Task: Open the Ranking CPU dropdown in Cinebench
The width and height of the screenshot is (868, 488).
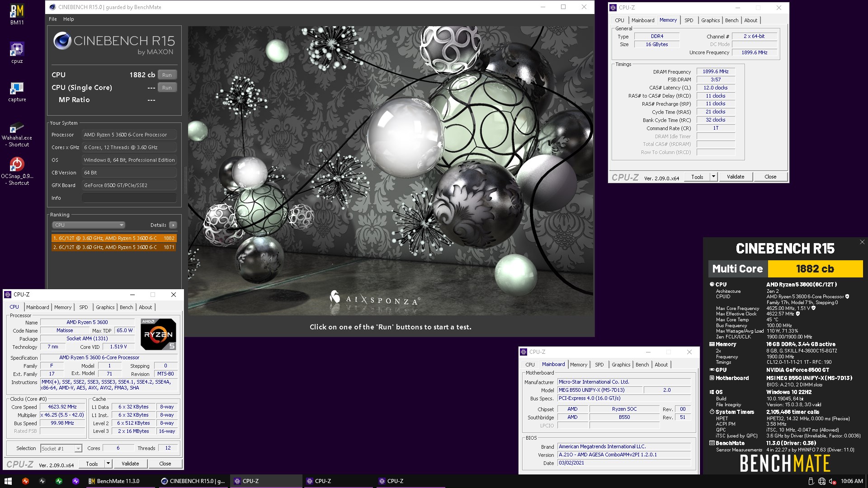Action: 89,225
